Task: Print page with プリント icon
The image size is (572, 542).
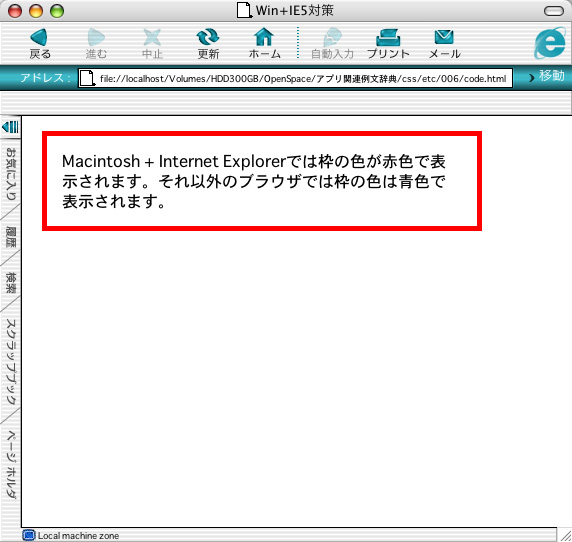Action: coord(388,38)
